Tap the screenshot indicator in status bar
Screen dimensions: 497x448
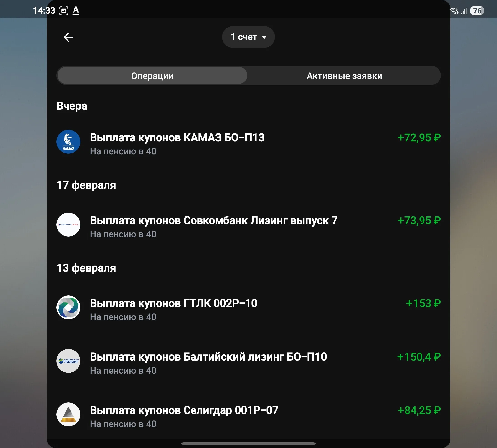(64, 10)
